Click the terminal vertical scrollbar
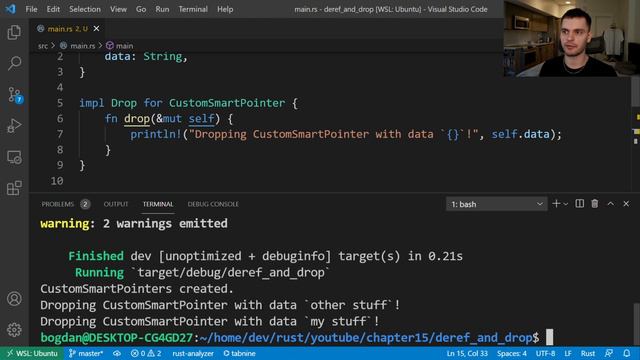This screenshot has width=640, height=360. coord(636,324)
